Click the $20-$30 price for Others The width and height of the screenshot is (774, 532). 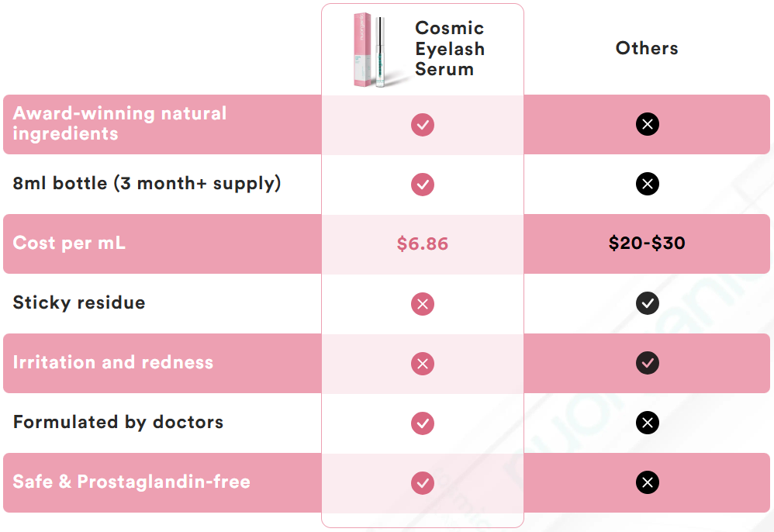[x=647, y=244]
